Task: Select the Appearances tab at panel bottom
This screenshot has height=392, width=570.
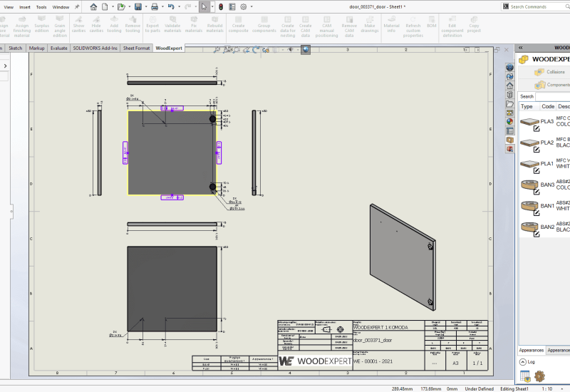Action: [531, 350]
